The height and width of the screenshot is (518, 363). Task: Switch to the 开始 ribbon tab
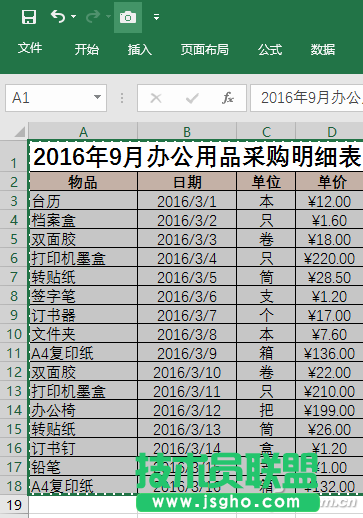point(87,49)
